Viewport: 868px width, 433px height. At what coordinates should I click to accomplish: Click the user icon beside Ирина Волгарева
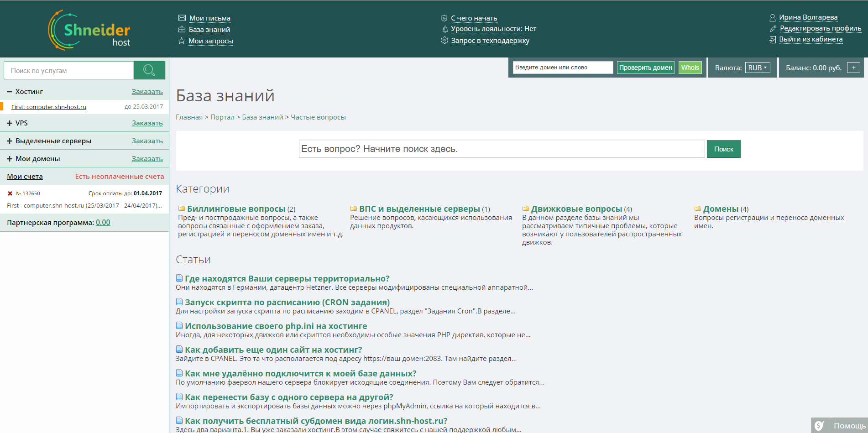pos(772,17)
